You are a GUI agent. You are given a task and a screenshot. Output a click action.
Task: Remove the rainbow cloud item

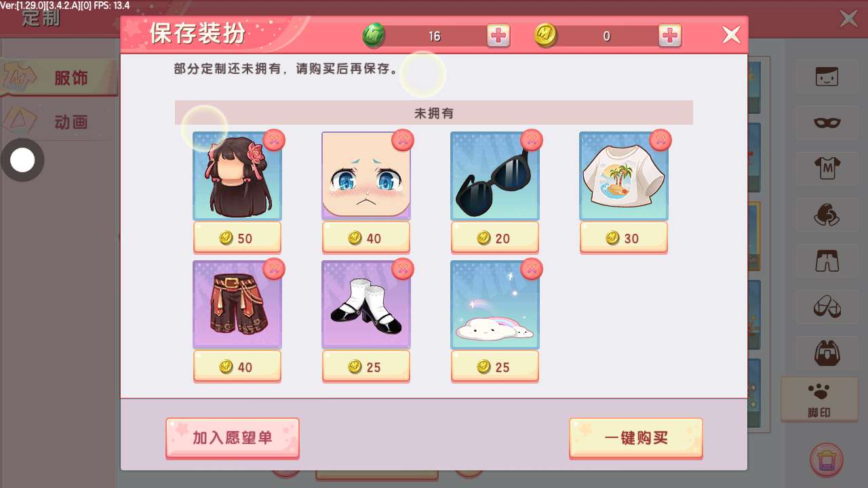click(x=532, y=269)
